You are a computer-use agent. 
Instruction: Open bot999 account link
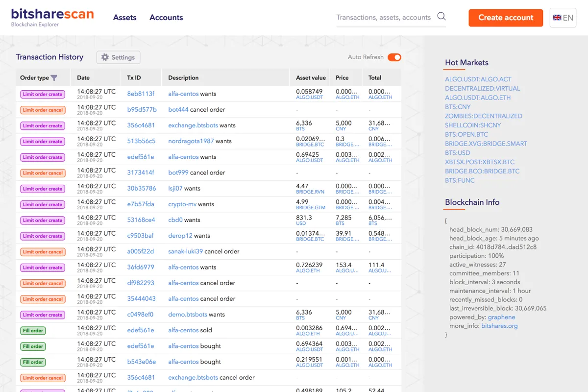(178, 172)
